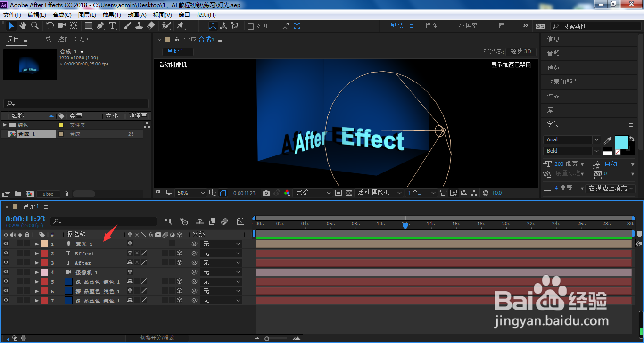Image resolution: width=644 pixels, height=343 pixels.
Task: Click the Project panel search field
Action: 76,104
